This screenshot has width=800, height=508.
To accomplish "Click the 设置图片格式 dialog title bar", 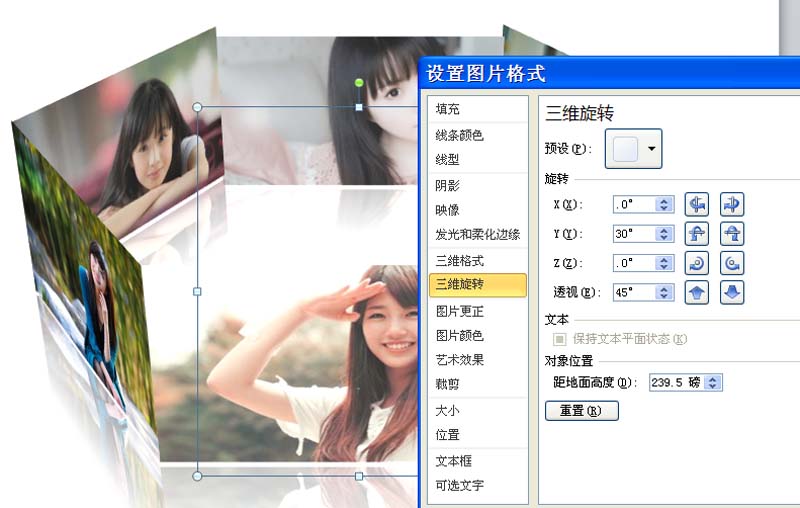I will pyautogui.click(x=609, y=73).
